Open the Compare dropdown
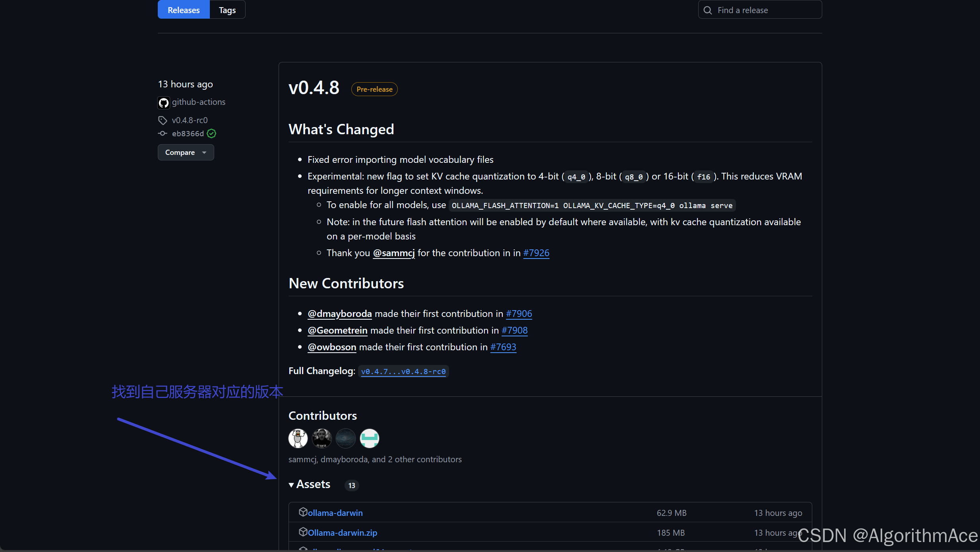Image resolution: width=980 pixels, height=552 pixels. click(186, 152)
